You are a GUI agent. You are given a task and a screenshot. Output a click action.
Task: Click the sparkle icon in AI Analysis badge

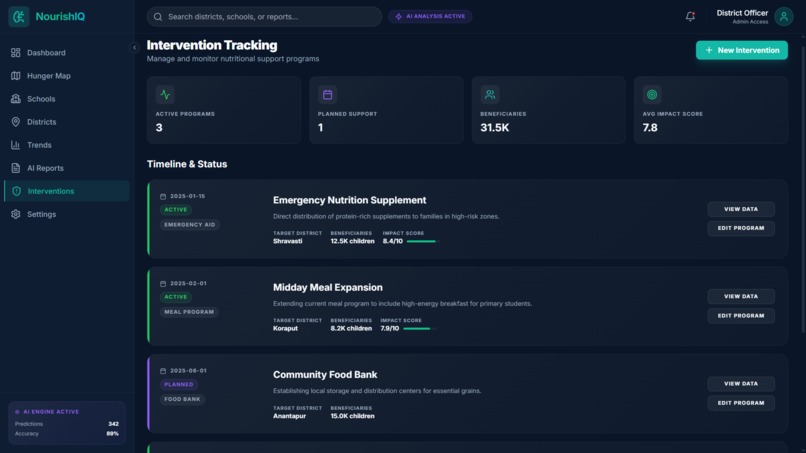[x=398, y=16]
